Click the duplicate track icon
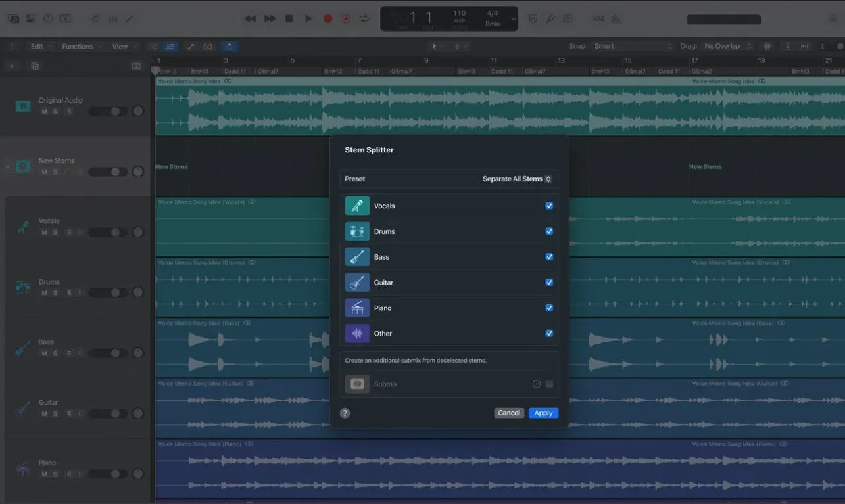The height and width of the screenshot is (504, 845). click(x=35, y=66)
